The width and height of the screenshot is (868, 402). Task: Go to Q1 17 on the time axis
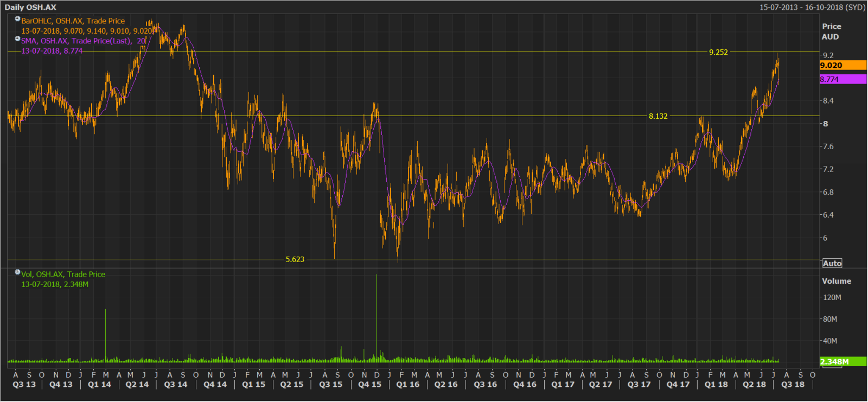coord(563,385)
